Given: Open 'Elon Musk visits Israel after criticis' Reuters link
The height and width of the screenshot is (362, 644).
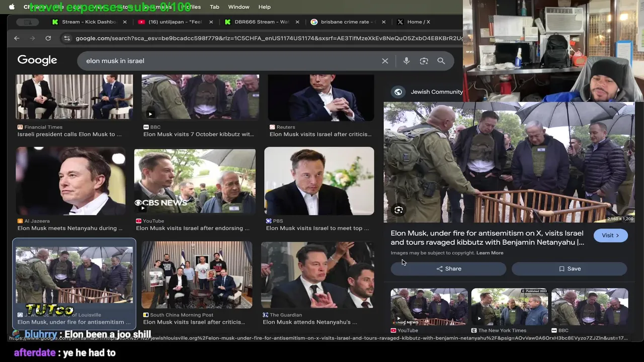Looking at the screenshot, I should point(320,134).
